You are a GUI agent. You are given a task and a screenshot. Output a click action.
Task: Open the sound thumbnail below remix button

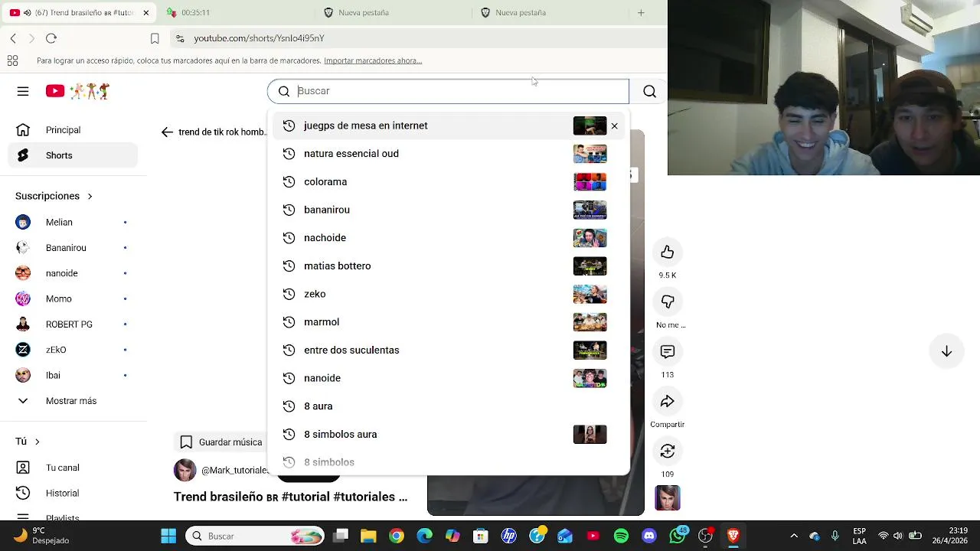(668, 498)
